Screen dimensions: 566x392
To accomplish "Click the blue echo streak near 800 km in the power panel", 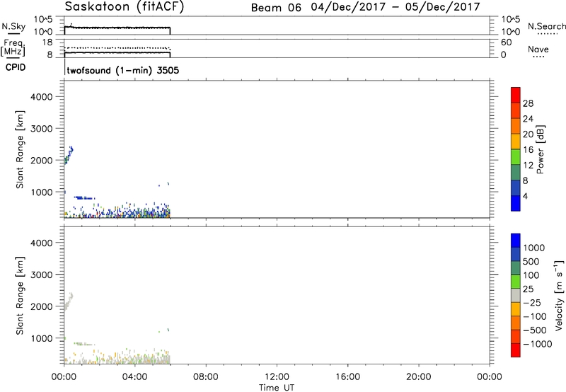I will 84,198.
